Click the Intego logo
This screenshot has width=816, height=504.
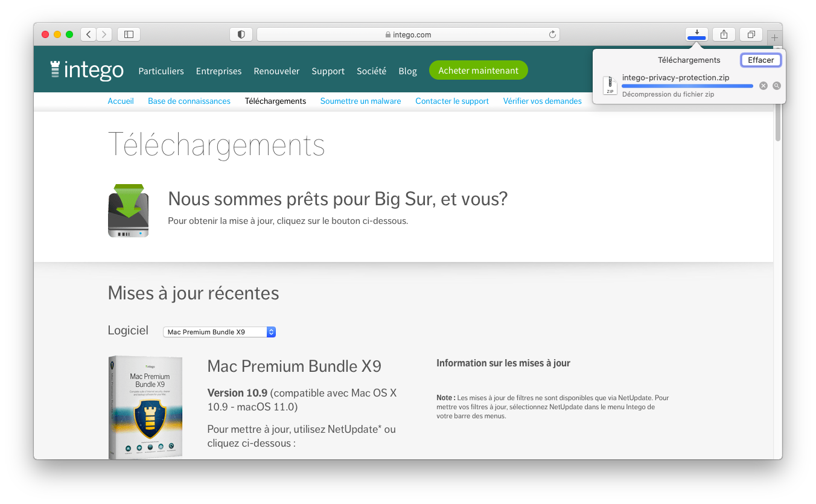click(x=87, y=70)
